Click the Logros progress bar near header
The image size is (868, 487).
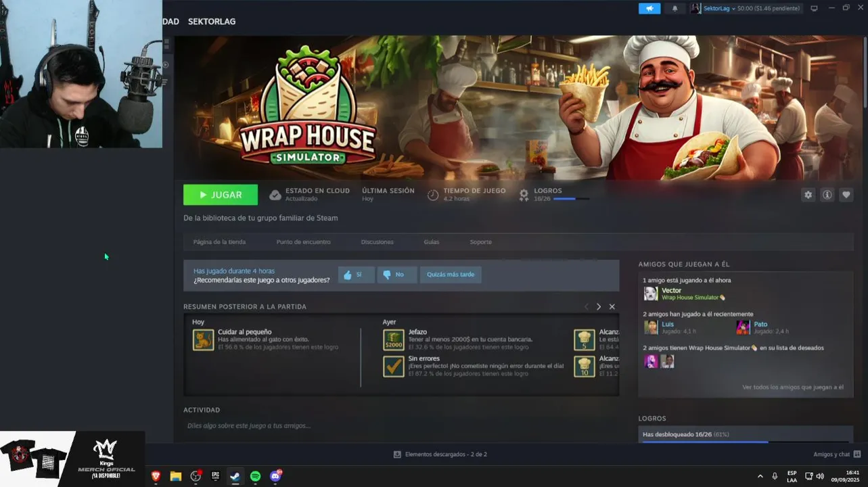coord(571,199)
